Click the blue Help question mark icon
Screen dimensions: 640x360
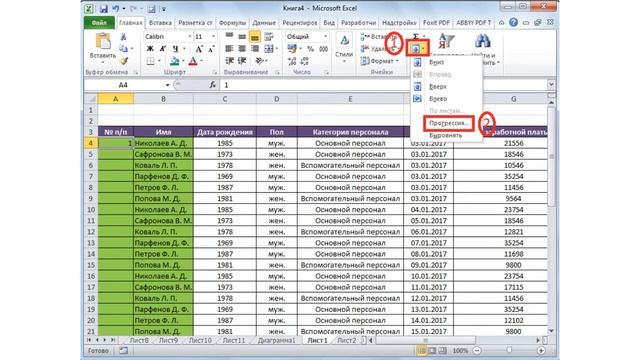pyautogui.click(x=513, y=23)
